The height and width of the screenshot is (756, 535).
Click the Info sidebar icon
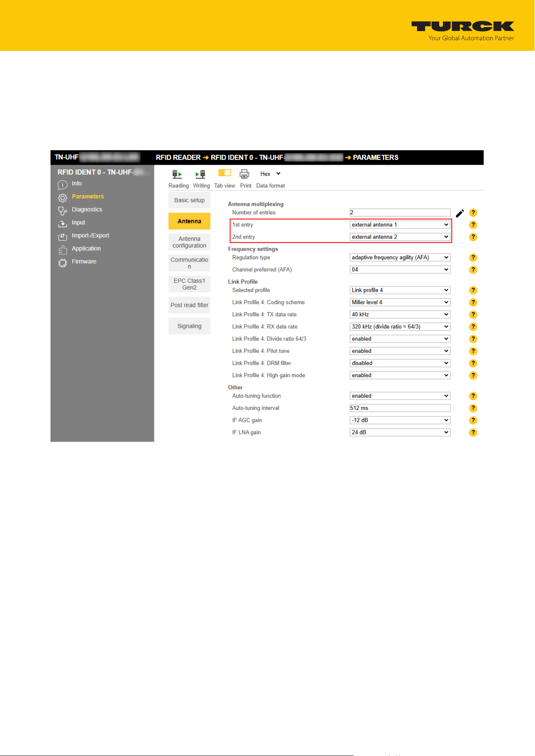click(x=62, y=185)
